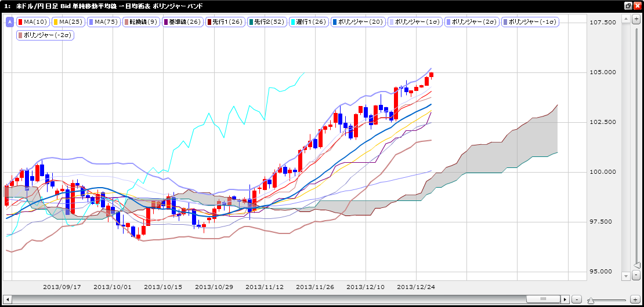Click the horizontal scrollbar right arrow

click(566, 299)
